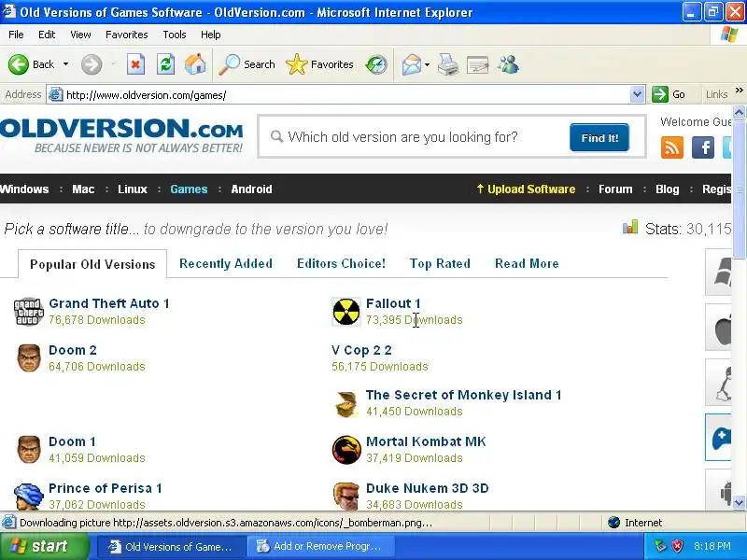Click the Duke Nukem face icon
Viewport: 747px width, 560px height.
pos(345,497)
